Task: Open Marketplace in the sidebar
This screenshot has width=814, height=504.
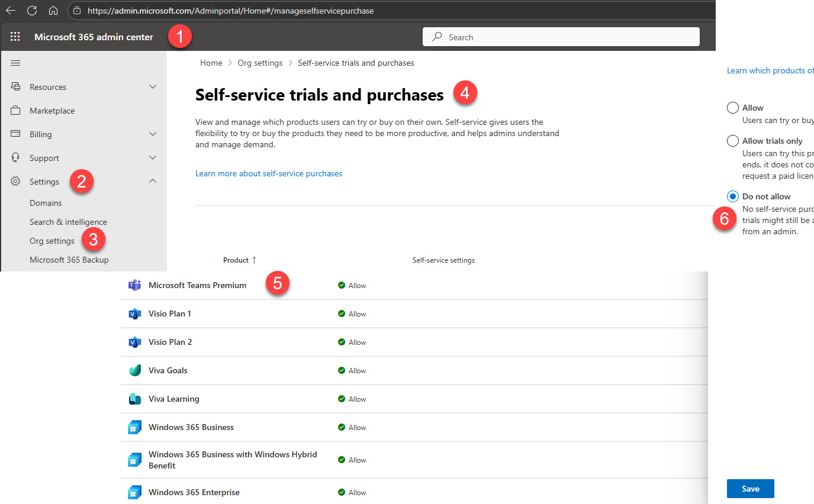Action: click(x=52, y=111)
